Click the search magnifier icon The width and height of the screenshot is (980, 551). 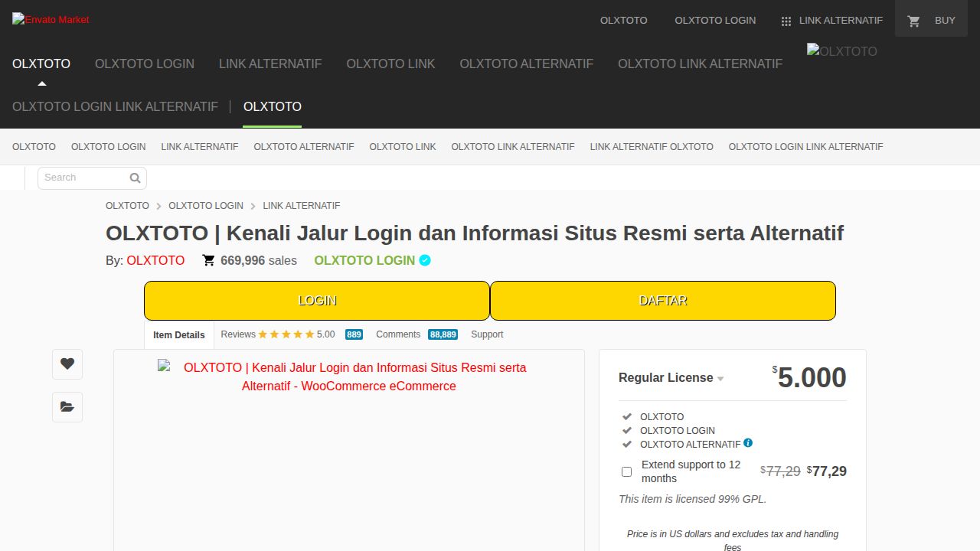pos(135,178)
